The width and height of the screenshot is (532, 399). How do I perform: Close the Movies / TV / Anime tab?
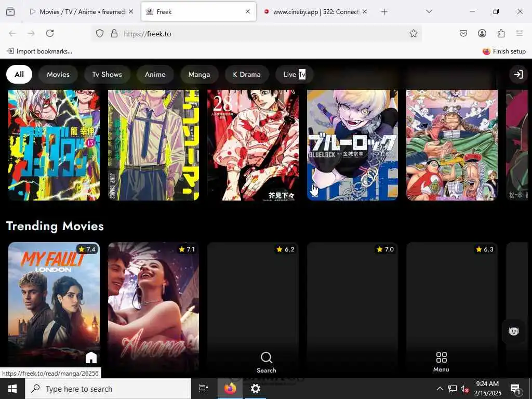tap(131, 11)
